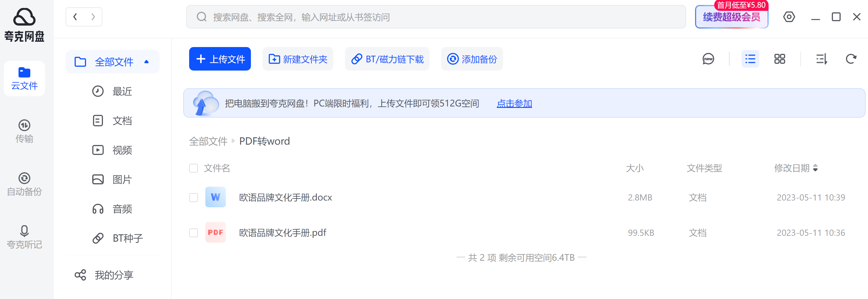Open the BT种子 torrents category

(118, 238)
